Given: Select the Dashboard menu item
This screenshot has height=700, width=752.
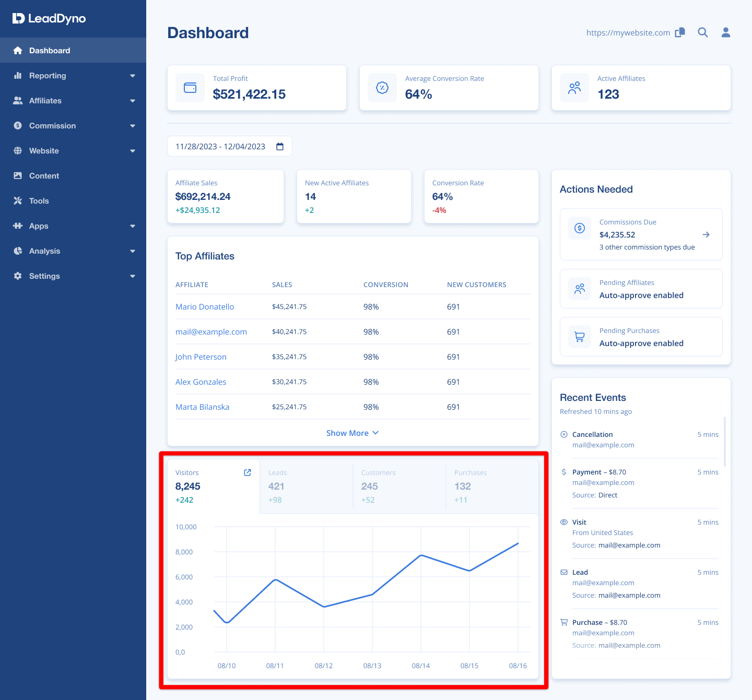Looking at the screenshot, I should [x=73, y=50].
